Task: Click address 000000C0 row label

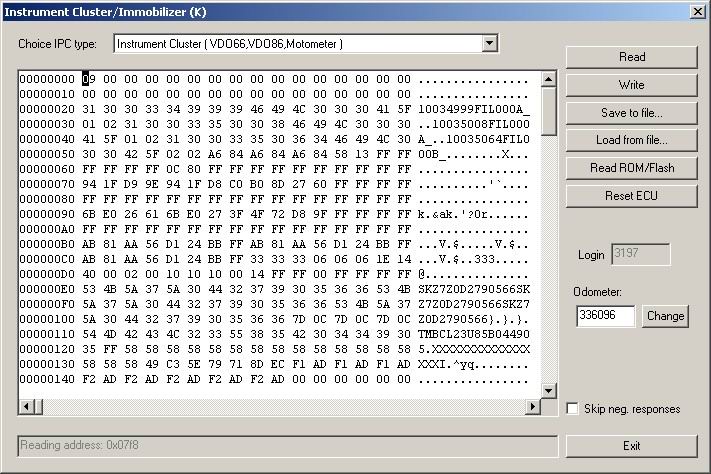Action: [47, 259]
